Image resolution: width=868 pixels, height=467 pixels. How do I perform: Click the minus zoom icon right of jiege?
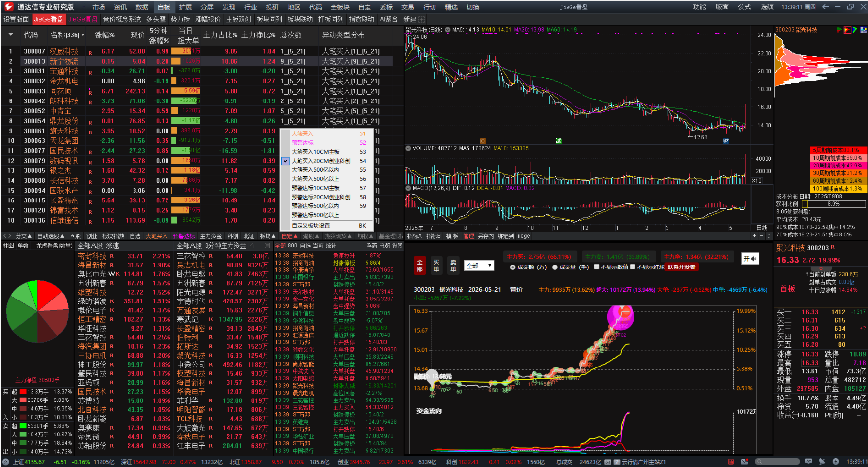(x=761, y=236)
